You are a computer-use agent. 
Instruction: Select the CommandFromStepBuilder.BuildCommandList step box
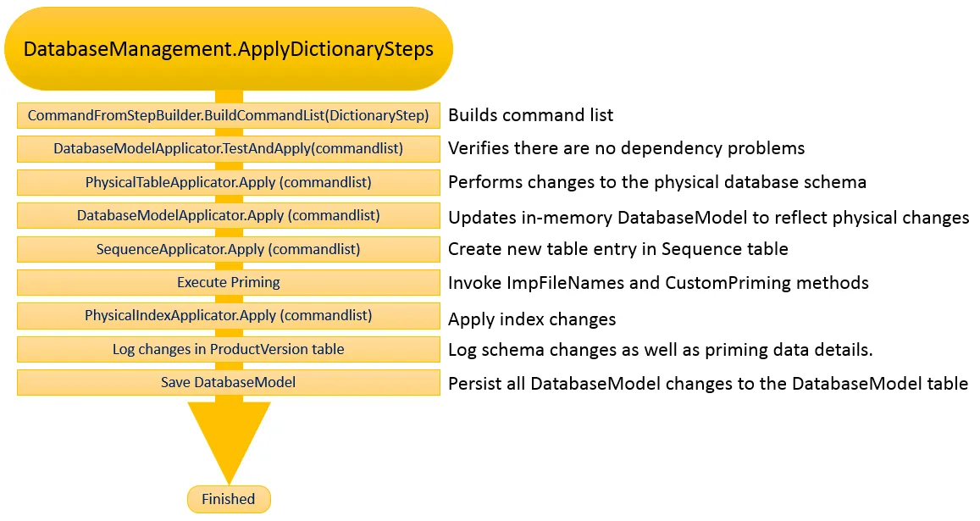click(229, 115)
